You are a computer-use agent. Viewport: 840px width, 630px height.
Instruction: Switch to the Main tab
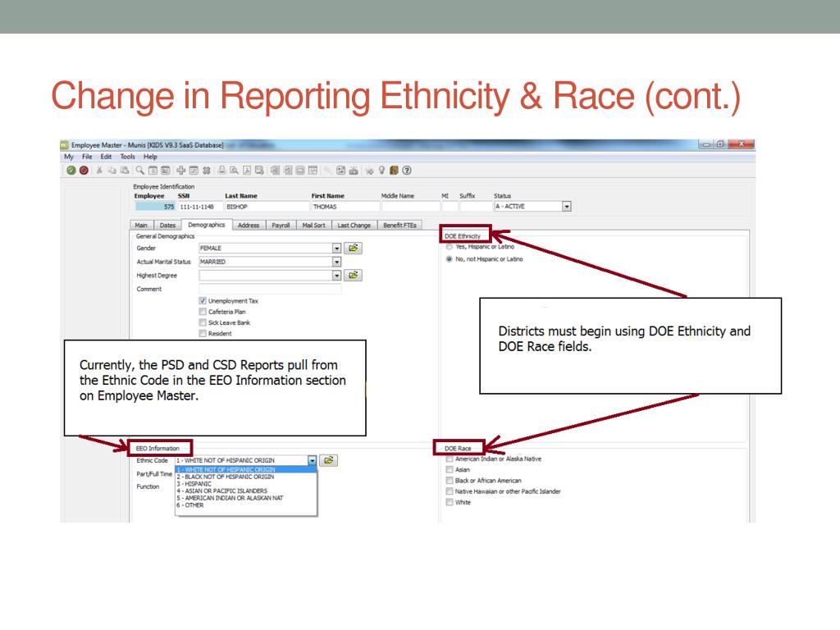(141, 226)
